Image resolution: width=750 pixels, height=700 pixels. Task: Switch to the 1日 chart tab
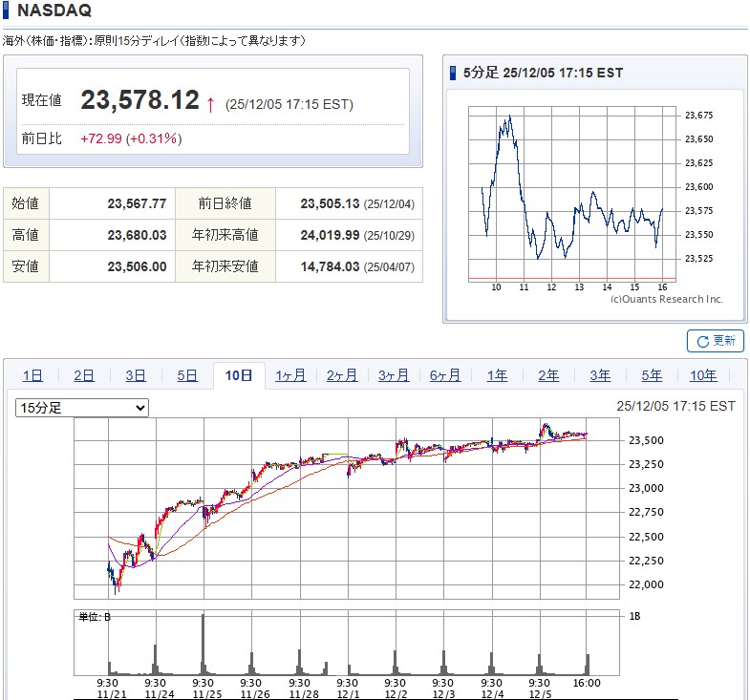pos(32,375)
